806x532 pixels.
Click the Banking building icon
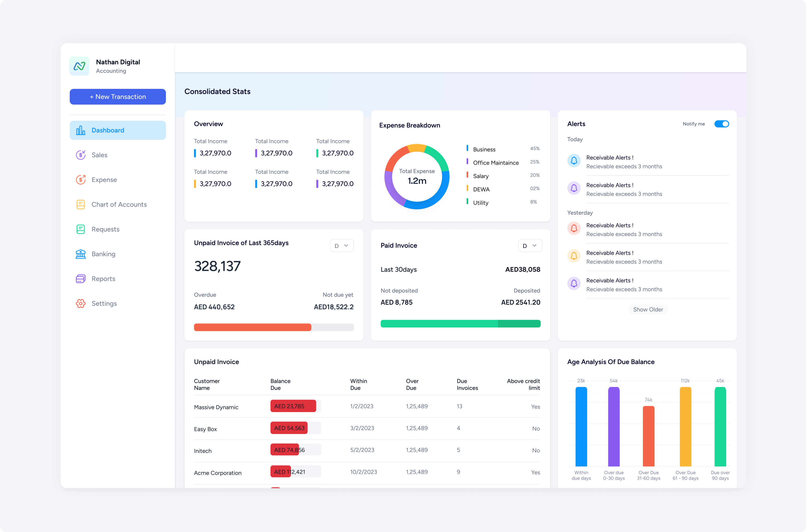click(80, 254)
